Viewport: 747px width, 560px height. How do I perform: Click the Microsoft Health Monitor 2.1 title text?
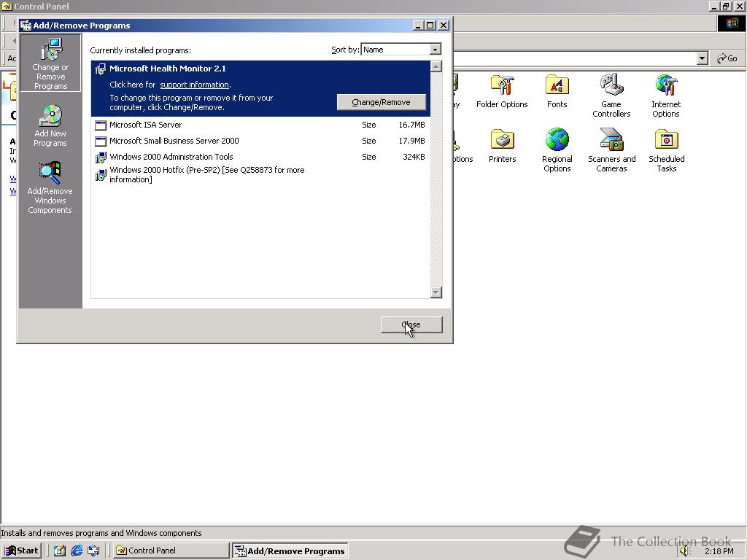coord(168,69)
